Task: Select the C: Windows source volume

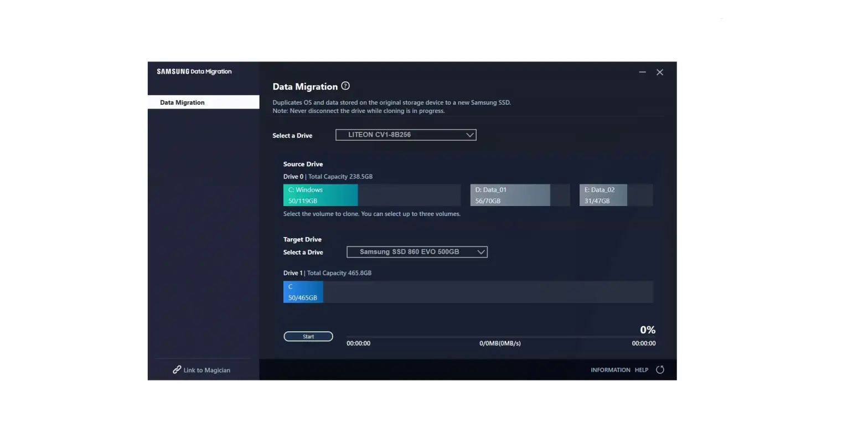Action: 372,195
